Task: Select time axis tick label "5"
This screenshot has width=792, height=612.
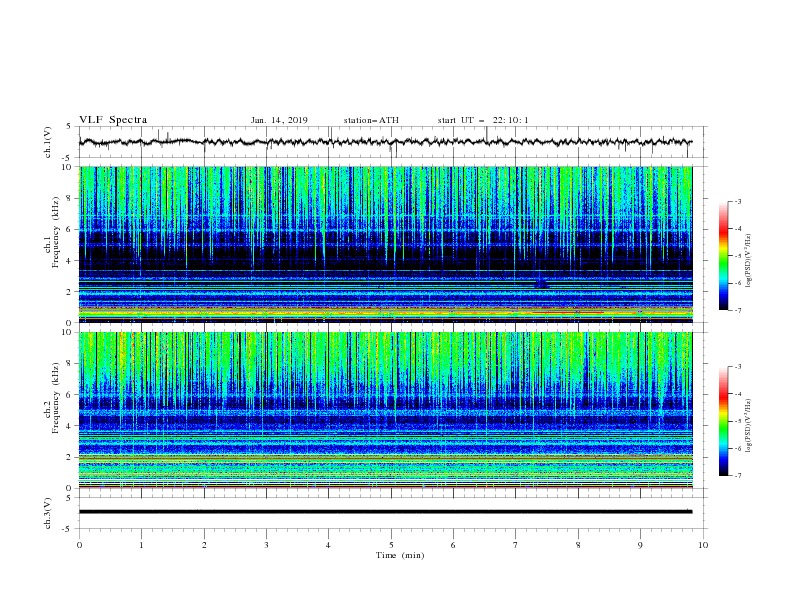Action: (391, 545)
